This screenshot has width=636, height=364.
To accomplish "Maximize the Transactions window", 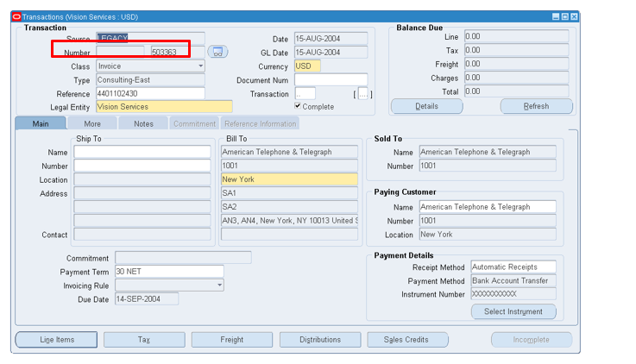I will coord(565,16).
